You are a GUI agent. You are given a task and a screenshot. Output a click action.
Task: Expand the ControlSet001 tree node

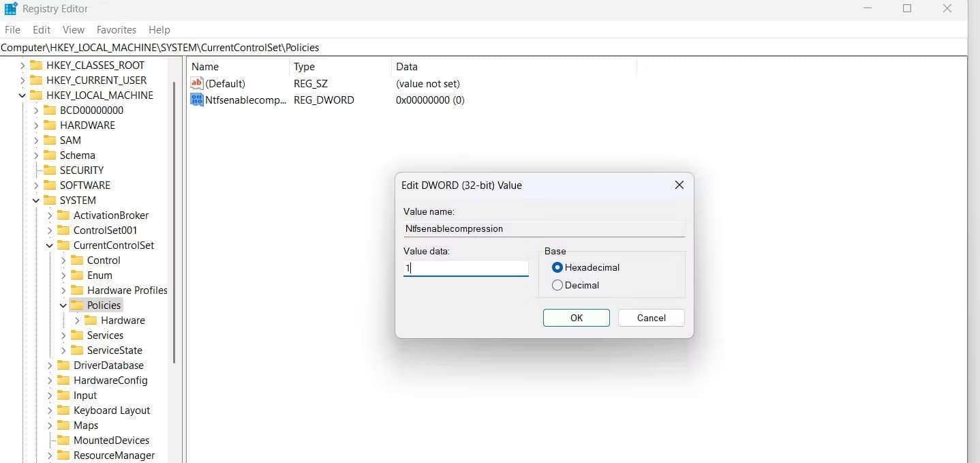click(x=49, y=230)
